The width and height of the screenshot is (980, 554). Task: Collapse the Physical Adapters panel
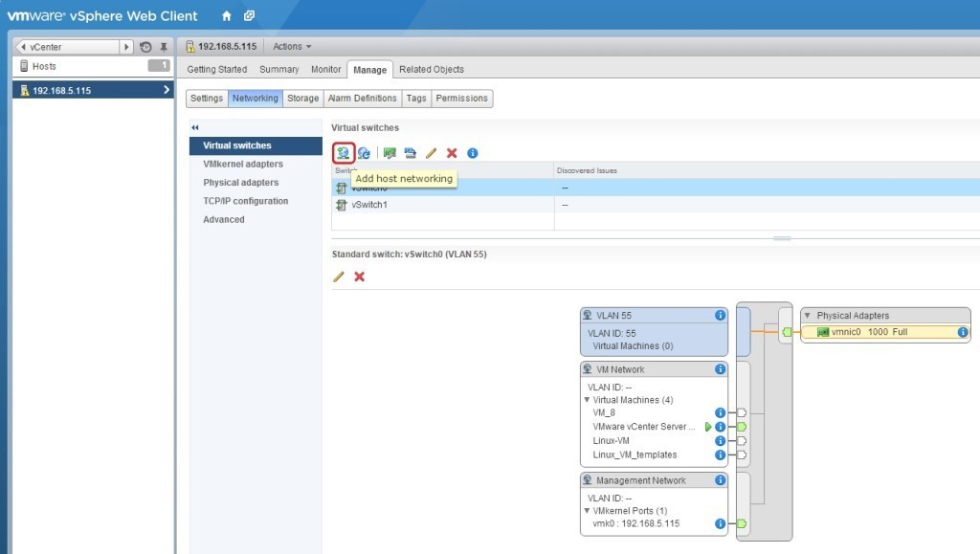[x=807, y=316]
